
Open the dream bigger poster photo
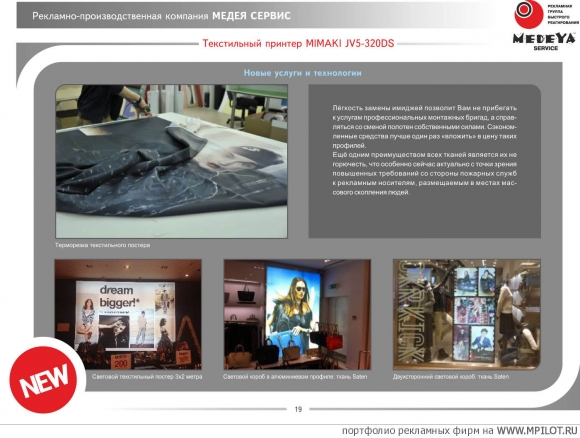point(128,314)
